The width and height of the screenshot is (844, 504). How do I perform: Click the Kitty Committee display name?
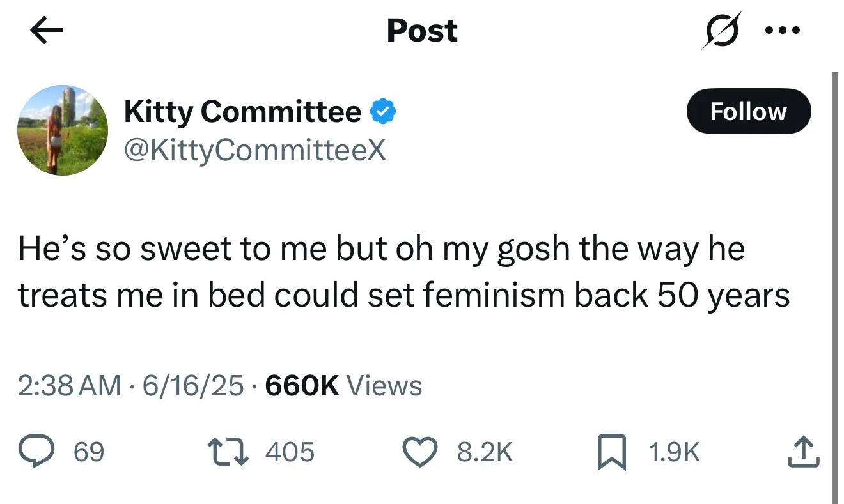(x=242, y=112)
